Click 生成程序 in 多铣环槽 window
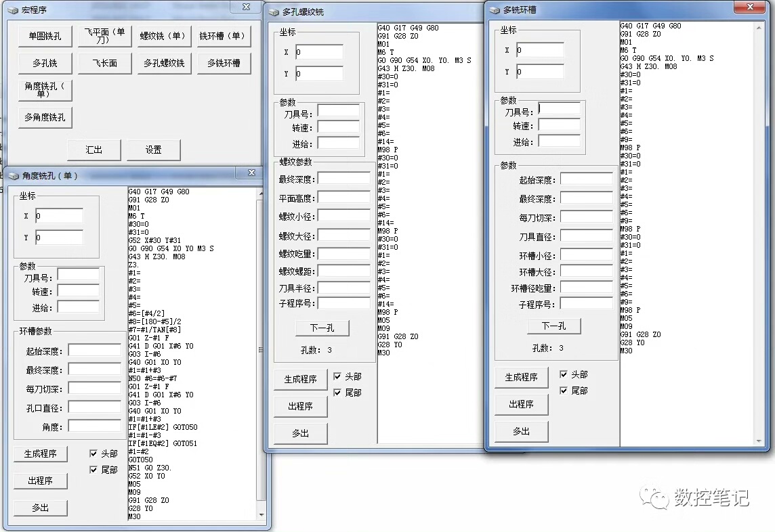The image size is (775, 532). click(522, 378)
